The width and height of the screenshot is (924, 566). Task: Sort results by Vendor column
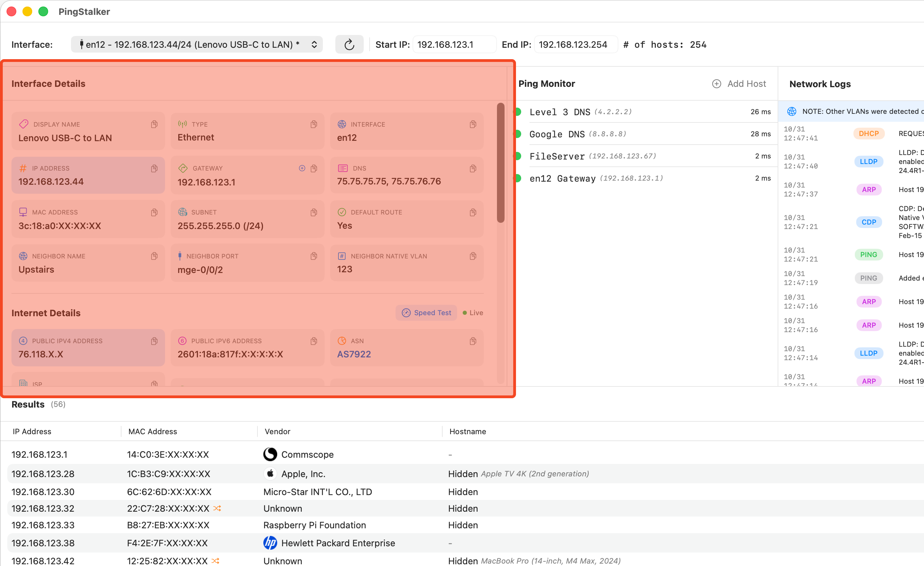point(278,431)
